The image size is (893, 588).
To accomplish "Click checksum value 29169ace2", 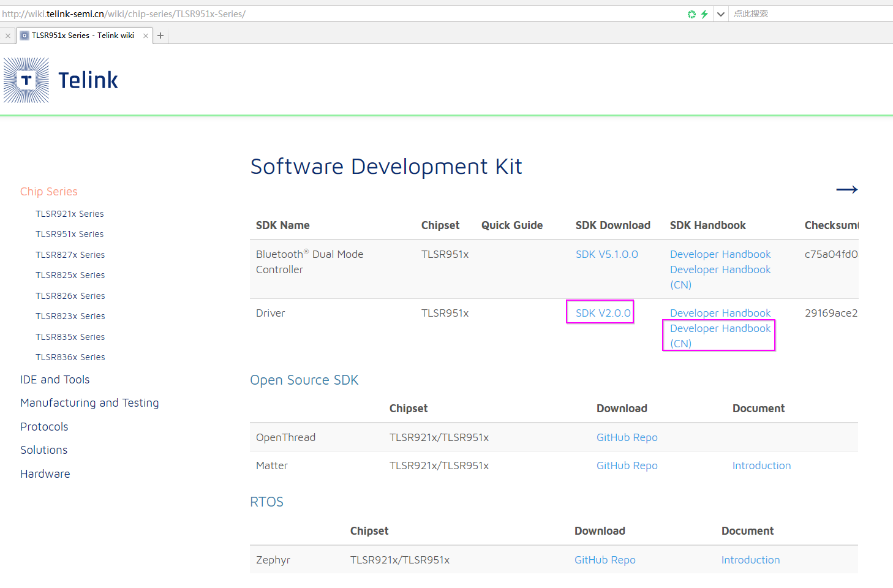I will coord(831,313).
